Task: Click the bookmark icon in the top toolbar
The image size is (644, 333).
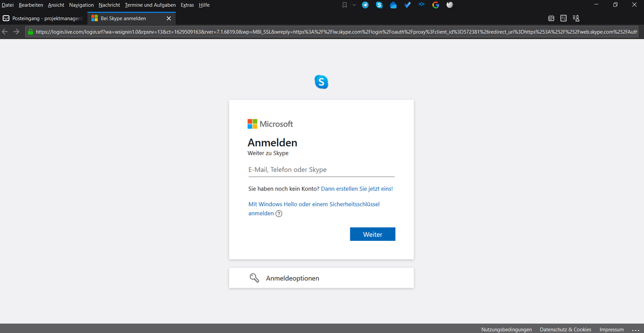Action: pos(345,5)
